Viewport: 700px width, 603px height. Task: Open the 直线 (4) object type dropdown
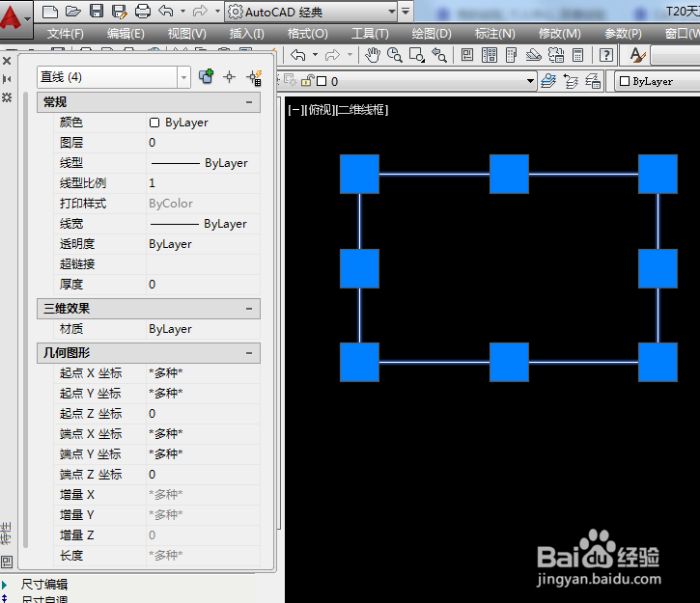pos(183,77)
